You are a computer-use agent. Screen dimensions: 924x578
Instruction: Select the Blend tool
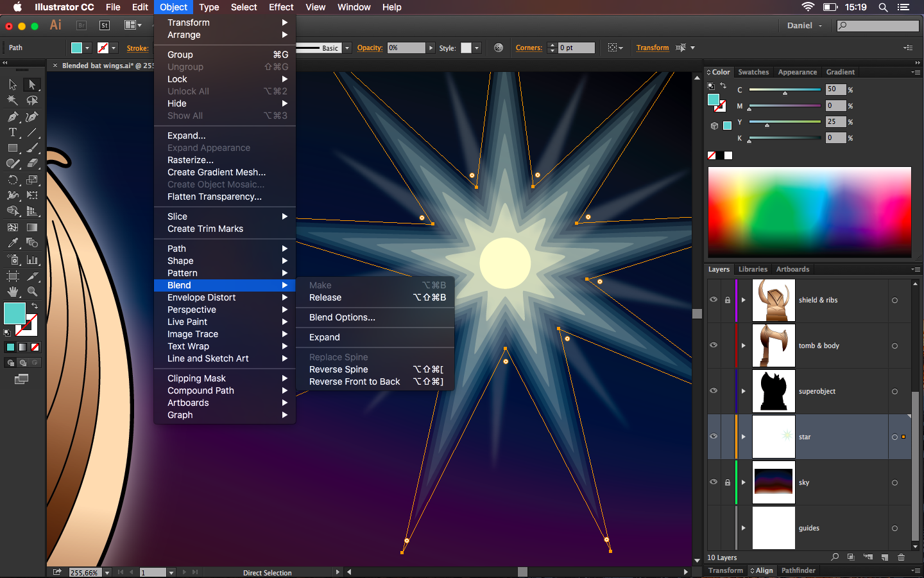click(32, 243)
